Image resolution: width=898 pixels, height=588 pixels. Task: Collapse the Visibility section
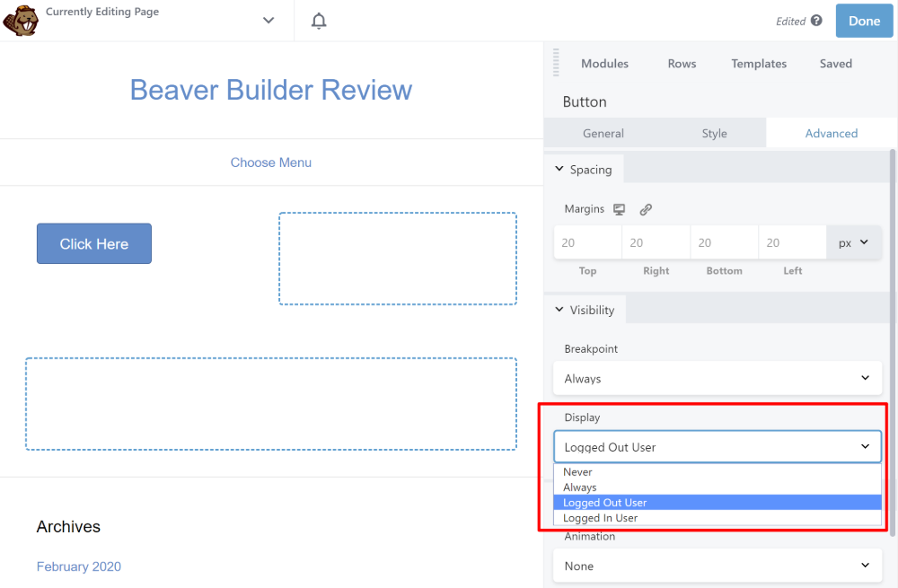click(x=585, y=310)
